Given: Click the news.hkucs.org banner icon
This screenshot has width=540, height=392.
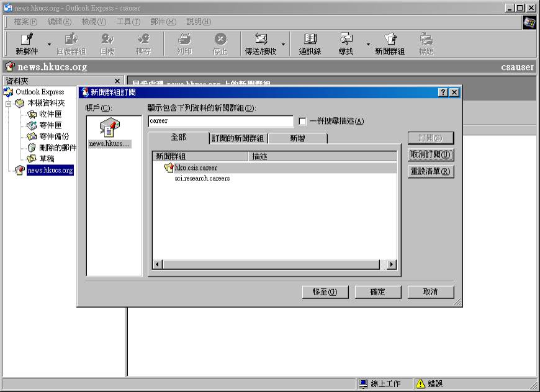Looking at the screenshot, I should pyautogui.click(x=11, y=66).
